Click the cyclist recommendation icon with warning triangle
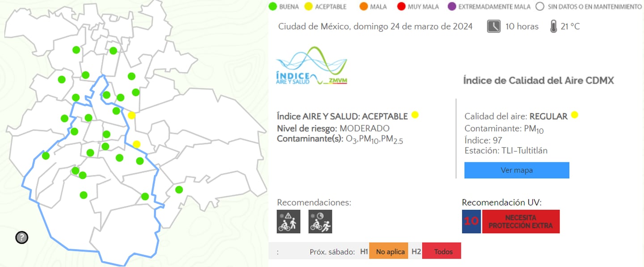Viewport: 644px width, 267px height. coord(289,221)
